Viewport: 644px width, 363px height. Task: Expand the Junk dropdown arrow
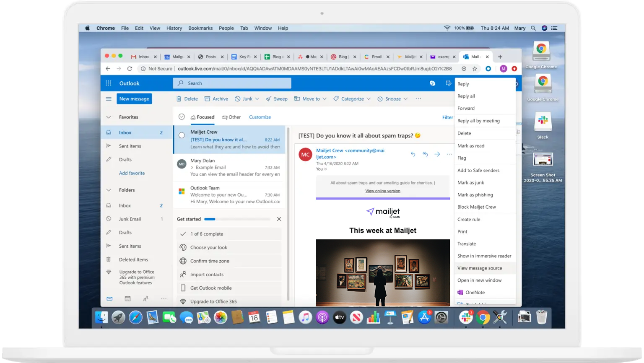click(257, 99)
